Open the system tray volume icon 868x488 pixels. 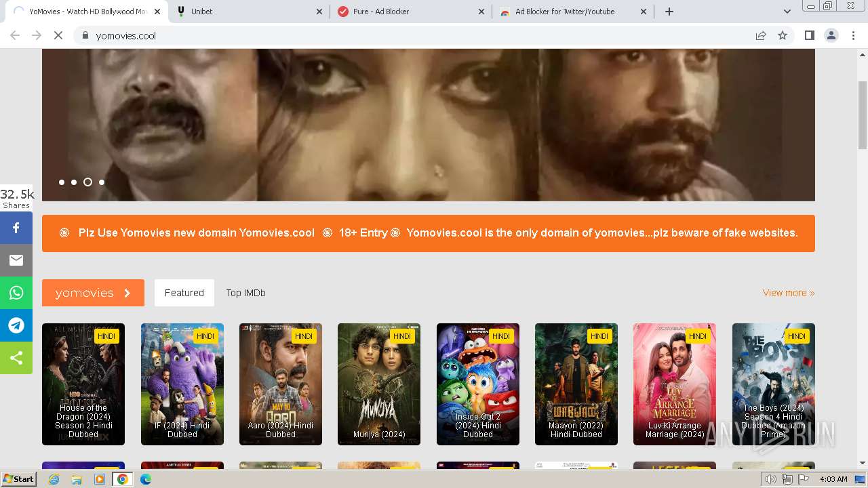[771, 479]
